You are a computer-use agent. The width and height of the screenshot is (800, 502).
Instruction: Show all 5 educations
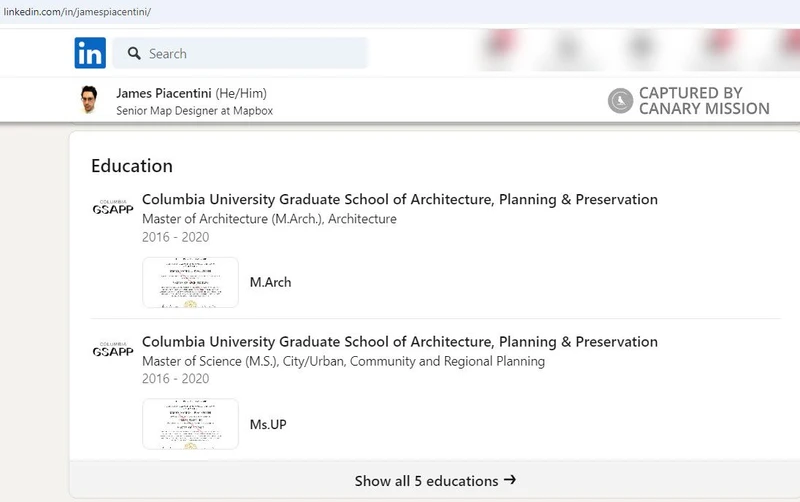point(435,481)
